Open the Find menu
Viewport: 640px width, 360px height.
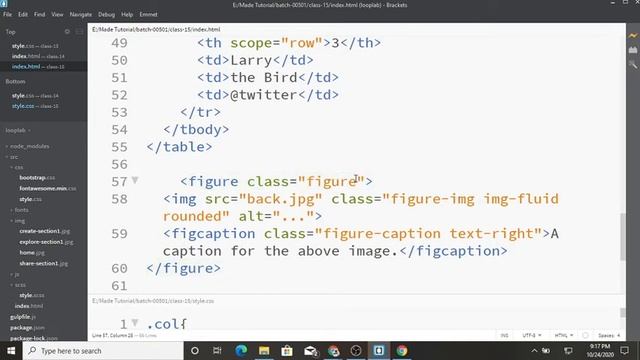click(x=40, y=14)
